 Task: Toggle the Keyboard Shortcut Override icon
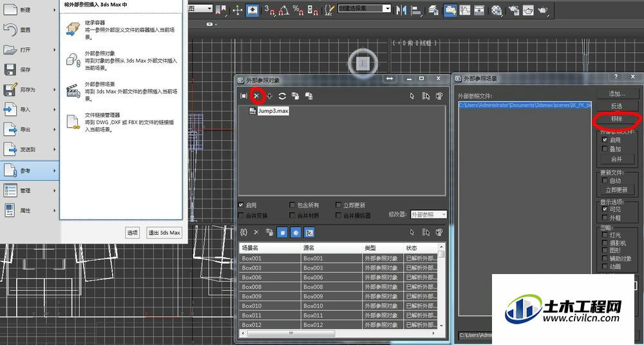252,10
